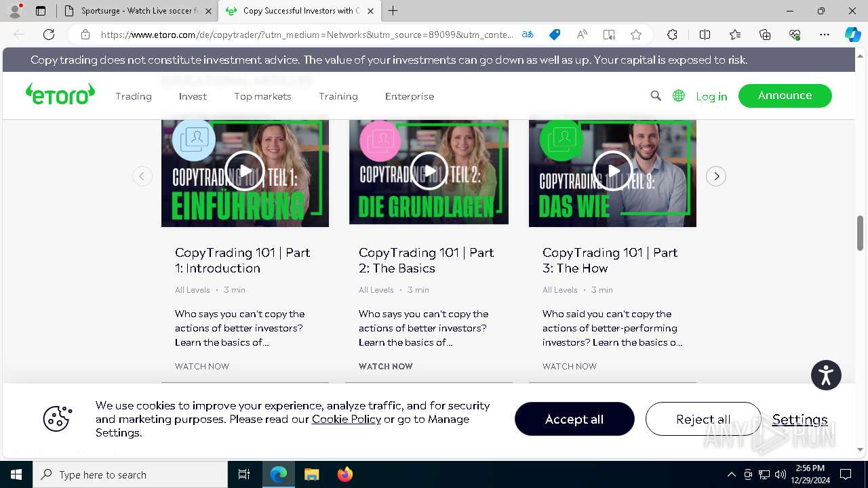Screen dimensions: 868x488
Task: Click WATCH NOW under Part 3 The How
Action: [x=570, y=366]
